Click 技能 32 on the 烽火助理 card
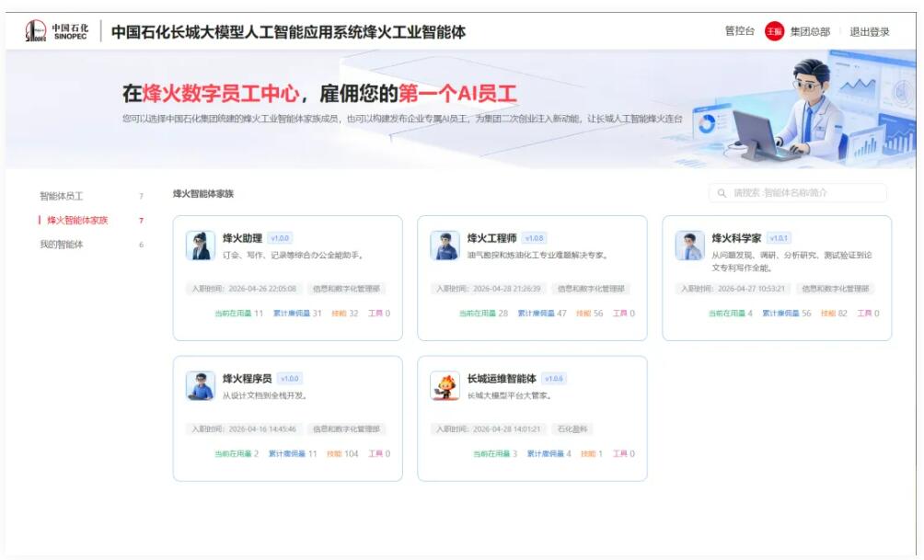Image resolution: width=924 pixels, height=560 pixels. (x=345, y=314)
